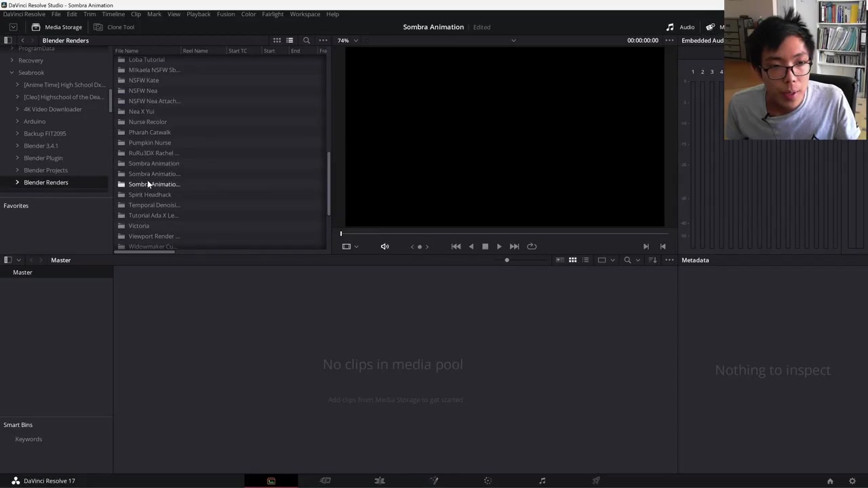The width and height of the screenshot is (868, 488).
Task: Open the Clone Tool
Action: coord(114,27)
